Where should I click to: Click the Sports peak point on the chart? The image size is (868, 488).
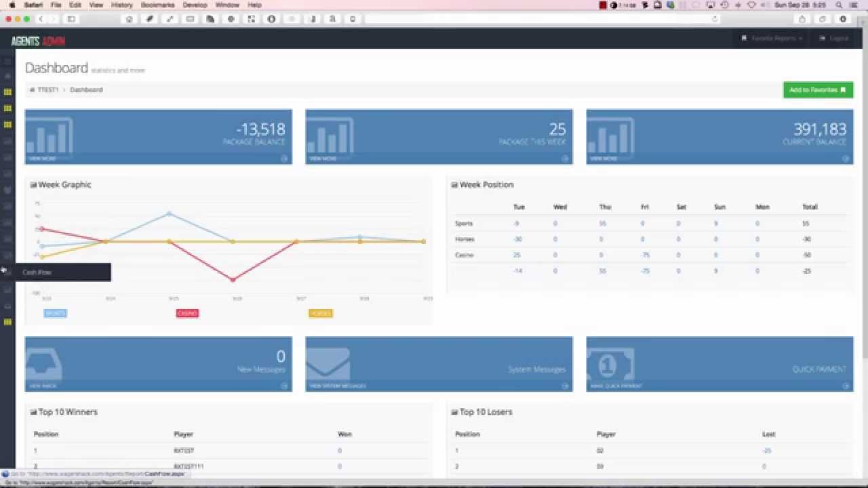[169, 213]
